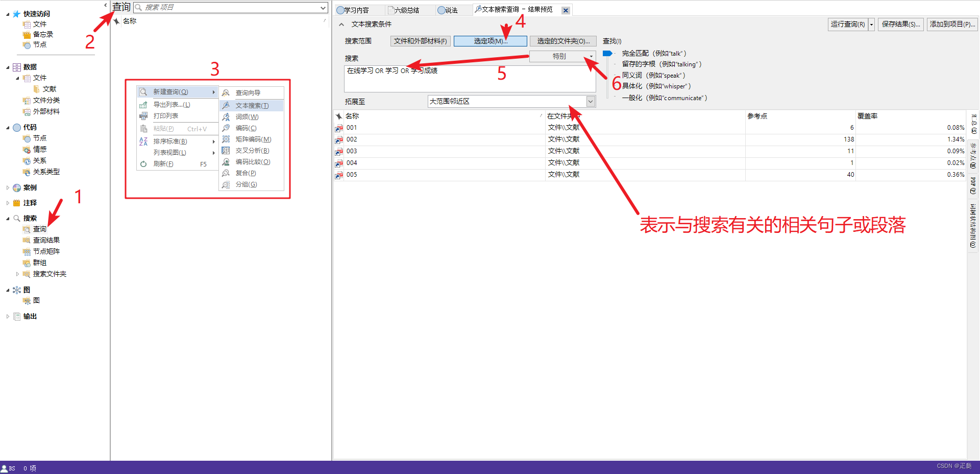Click the 运行查询(R) button

point(848,25)
